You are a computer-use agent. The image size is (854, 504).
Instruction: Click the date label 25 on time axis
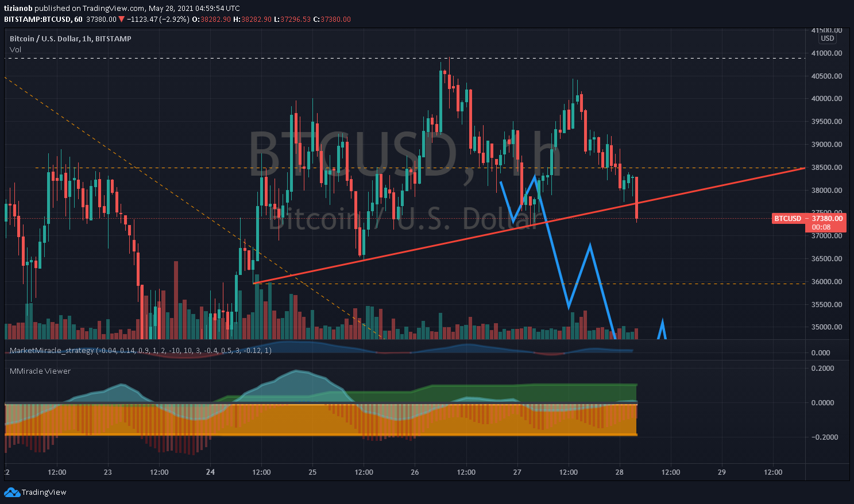(312, 472)
